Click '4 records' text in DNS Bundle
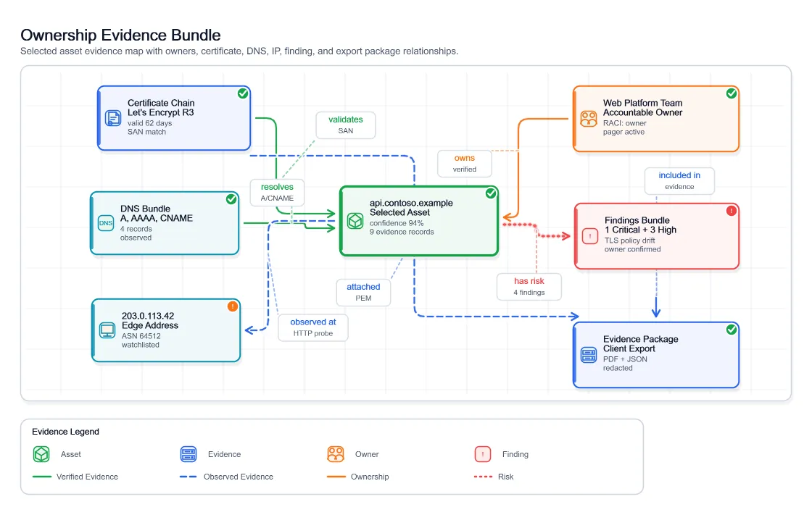812x515 pixels. pos(136,229)
